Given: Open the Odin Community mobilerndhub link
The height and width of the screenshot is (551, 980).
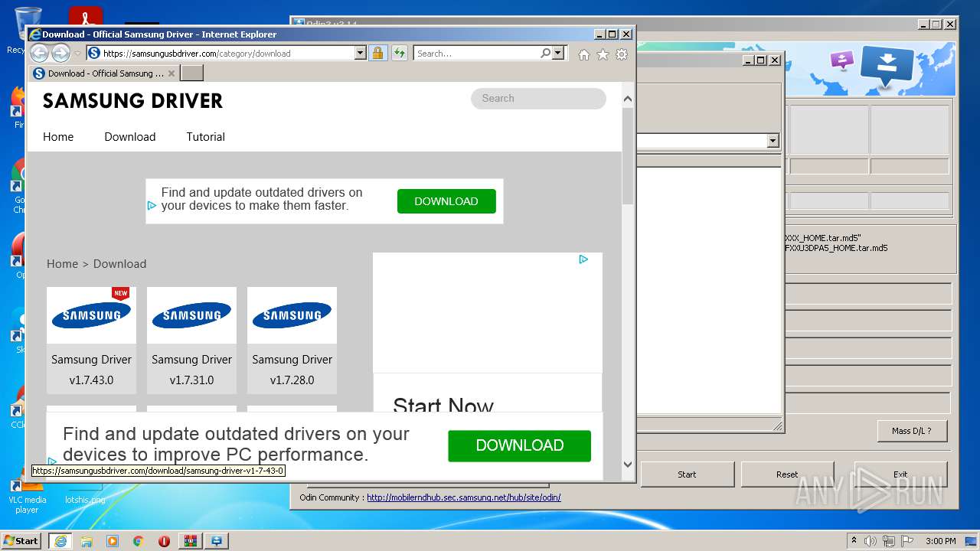Looking at the screenshot, I should point(464,497).
